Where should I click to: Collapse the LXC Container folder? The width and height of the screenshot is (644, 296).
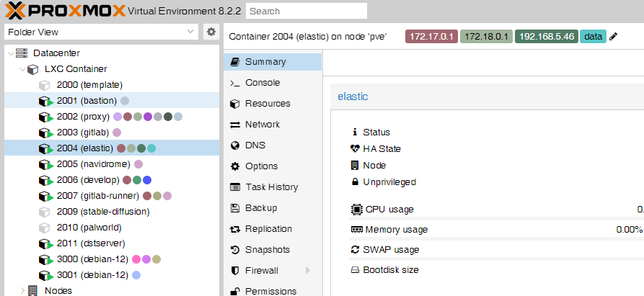click(22, 69)
